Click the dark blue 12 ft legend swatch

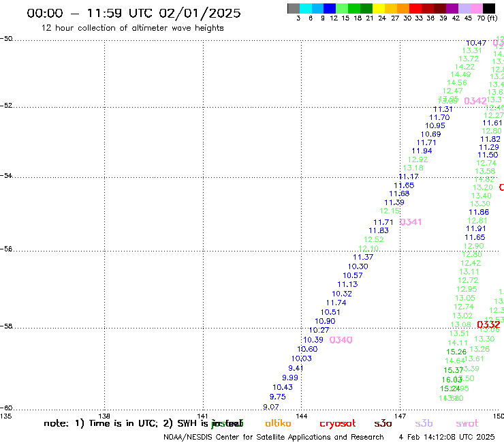tap(330, 8)
